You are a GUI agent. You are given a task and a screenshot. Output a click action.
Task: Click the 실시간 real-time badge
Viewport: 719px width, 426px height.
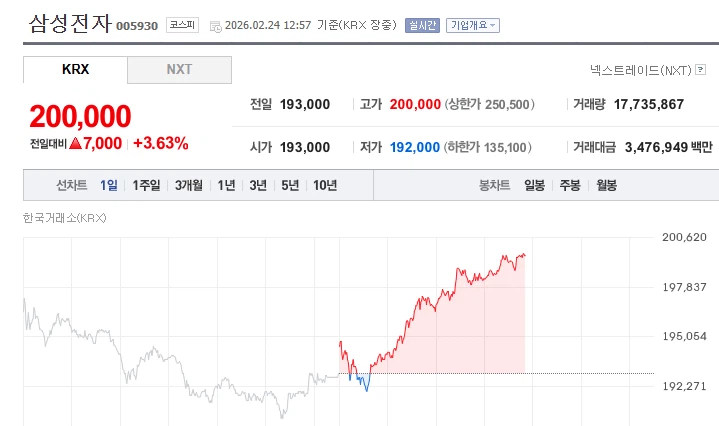422,25
